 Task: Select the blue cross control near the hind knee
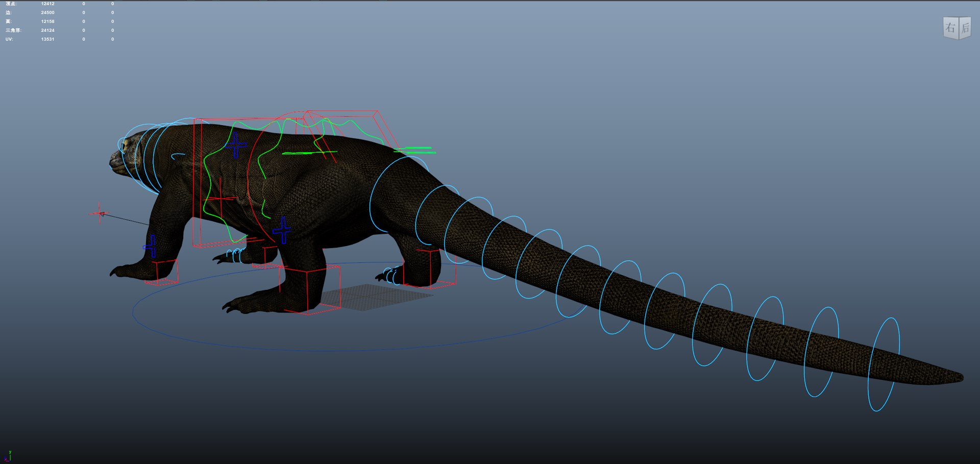pyautogui.click(x=282, y=230)
